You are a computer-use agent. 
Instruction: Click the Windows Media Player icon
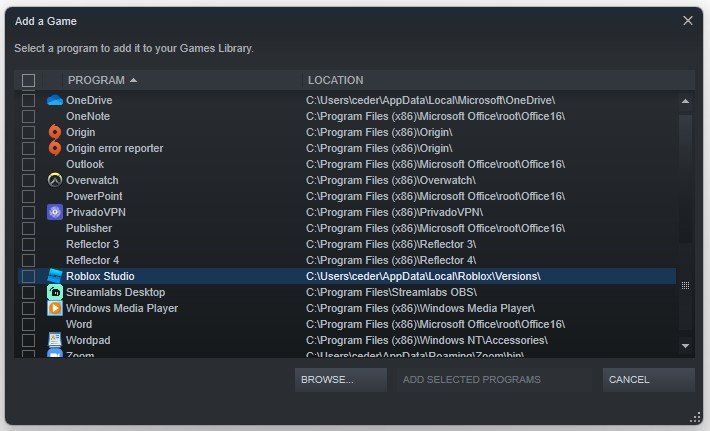point(55,308)
